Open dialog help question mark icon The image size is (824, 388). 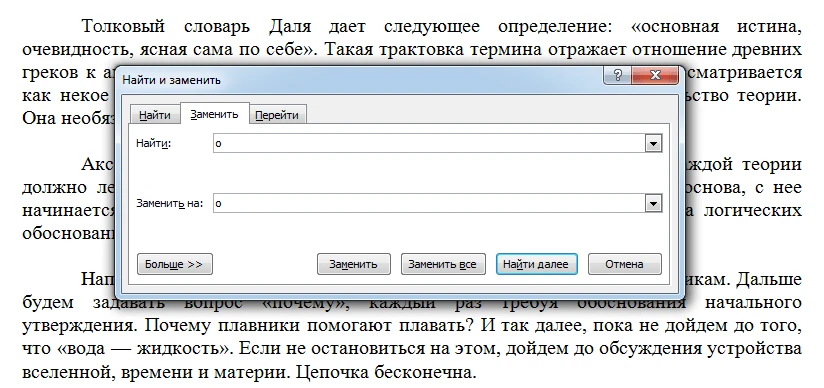618,75
